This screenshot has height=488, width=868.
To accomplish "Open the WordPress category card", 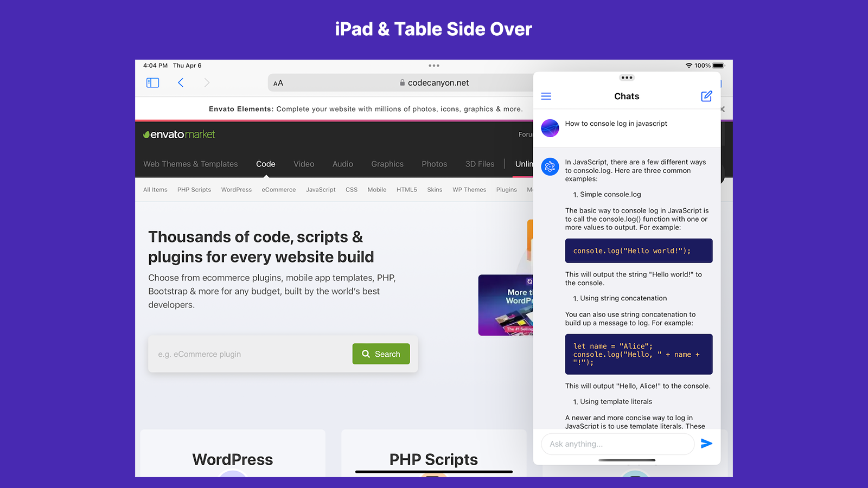I will click(233, 453).
